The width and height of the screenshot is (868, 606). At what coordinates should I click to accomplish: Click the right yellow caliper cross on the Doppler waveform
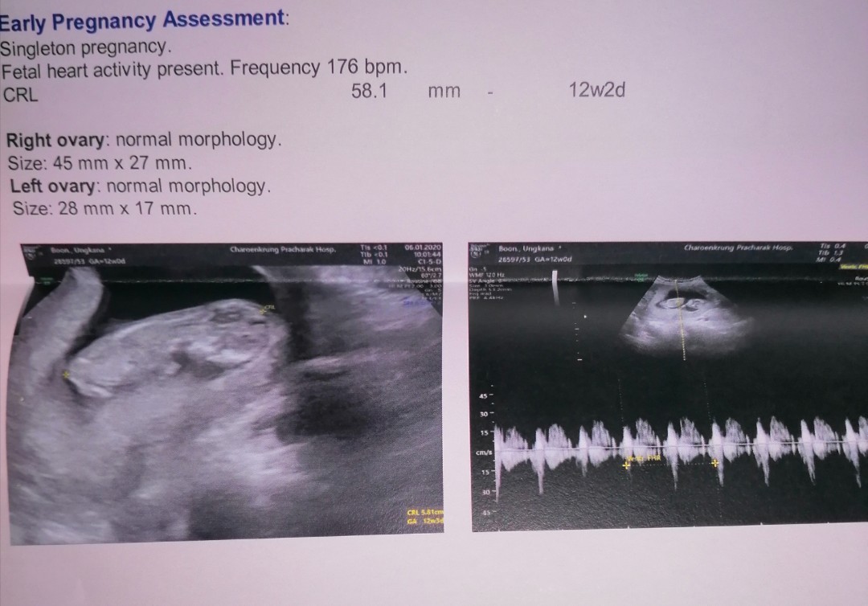[714, 461]
